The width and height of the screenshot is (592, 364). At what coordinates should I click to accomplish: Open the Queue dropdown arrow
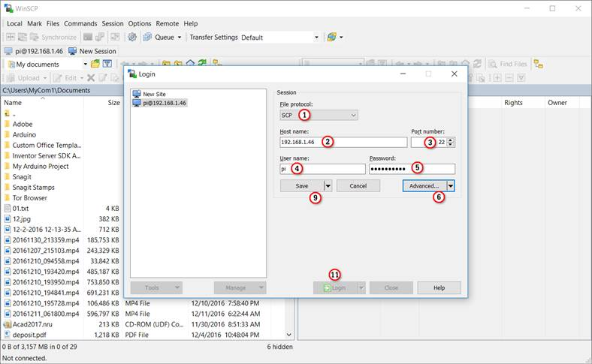[x=180, y=38]
